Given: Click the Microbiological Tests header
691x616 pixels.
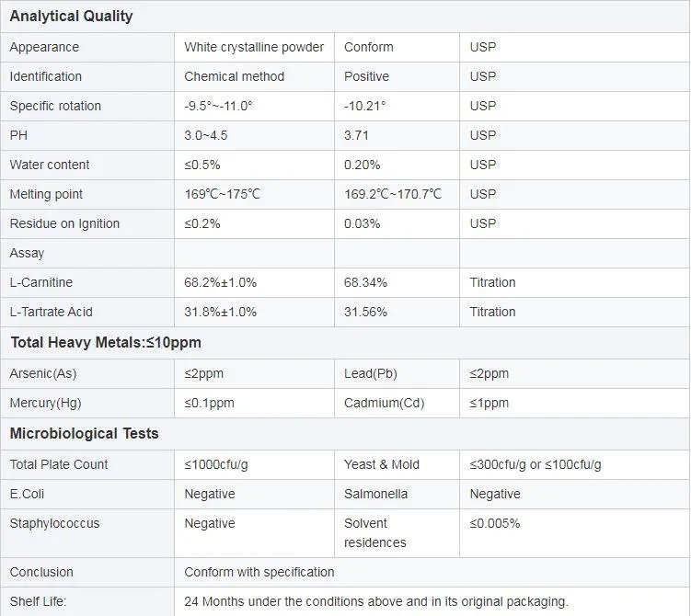Looking at the screenshot, I should pos(85,434).
